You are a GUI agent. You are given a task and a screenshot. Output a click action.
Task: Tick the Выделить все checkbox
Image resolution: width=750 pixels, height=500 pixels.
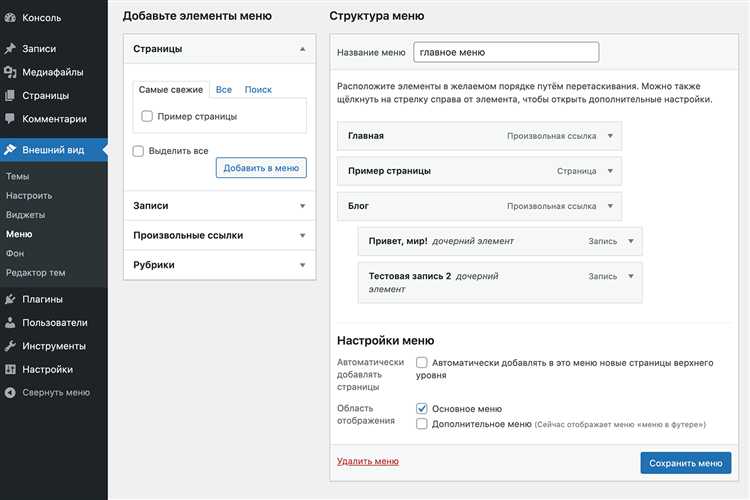(x=138, y=151)
